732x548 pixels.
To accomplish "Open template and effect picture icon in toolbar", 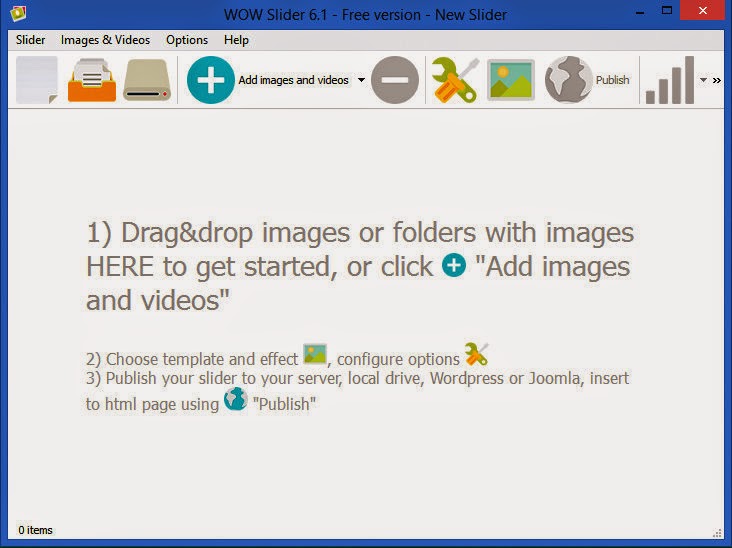I will (510, 80).
